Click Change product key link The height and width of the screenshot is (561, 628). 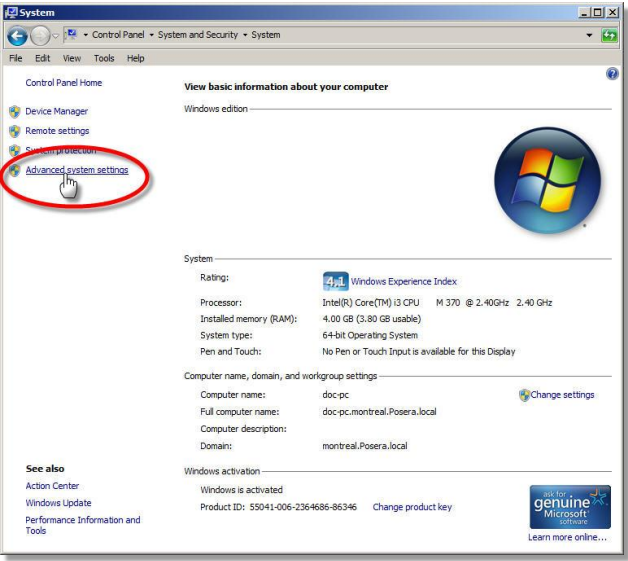point(412,507)
